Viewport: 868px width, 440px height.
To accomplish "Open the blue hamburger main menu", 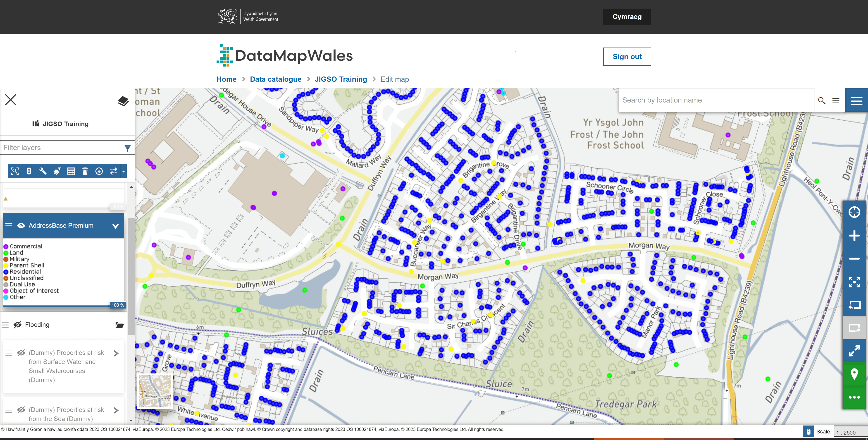I will (856, 100).
